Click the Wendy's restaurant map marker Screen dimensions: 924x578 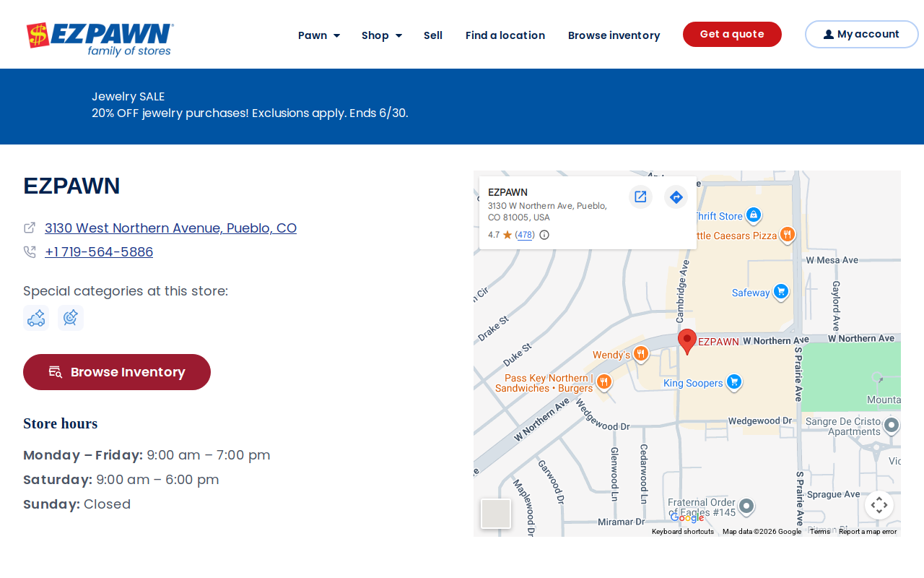coord(641,354)
